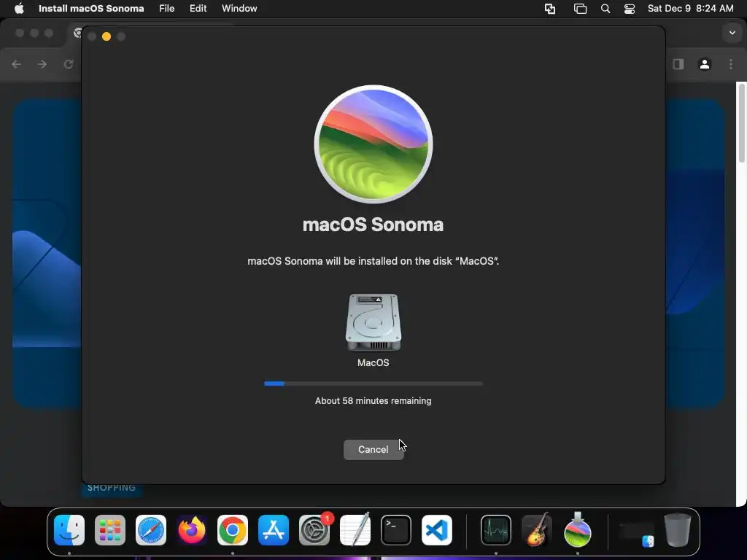Open the Window menu
The height and width of the screenshot is (560, 747).
[x=239, y=9]
